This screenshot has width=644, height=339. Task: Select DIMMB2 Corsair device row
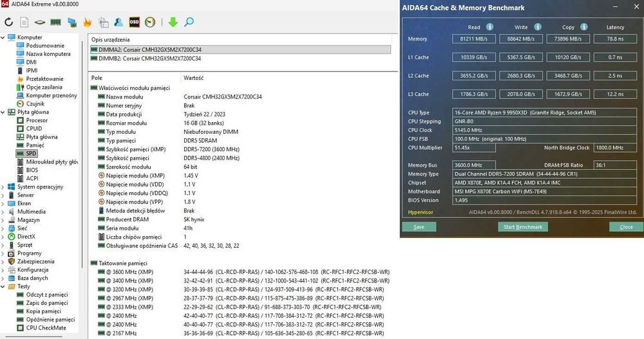(240, 59)
